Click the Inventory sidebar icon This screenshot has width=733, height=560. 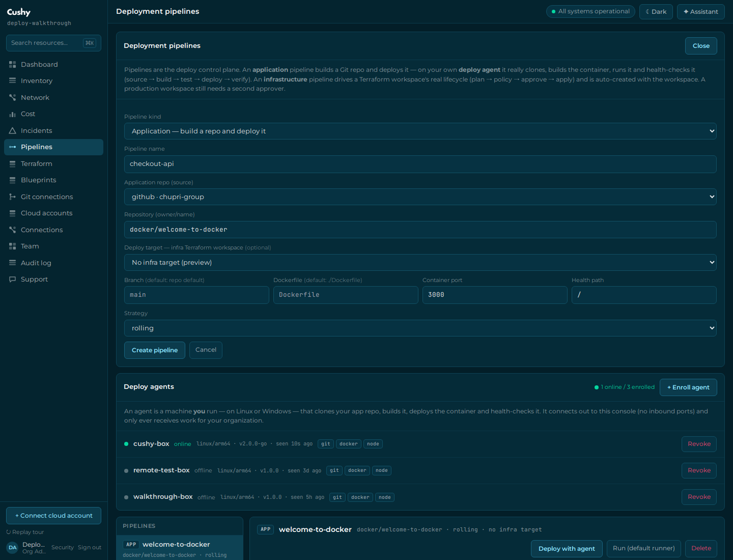13,81
